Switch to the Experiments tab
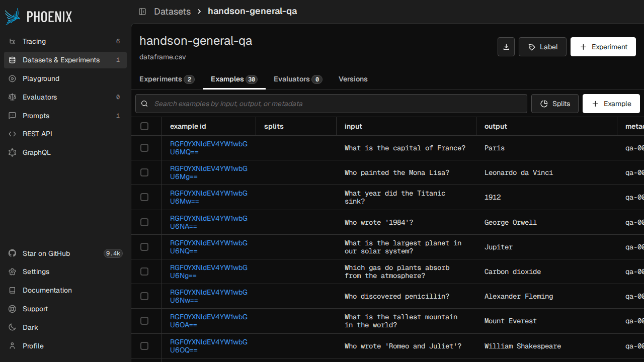 (x=167, y=79)
